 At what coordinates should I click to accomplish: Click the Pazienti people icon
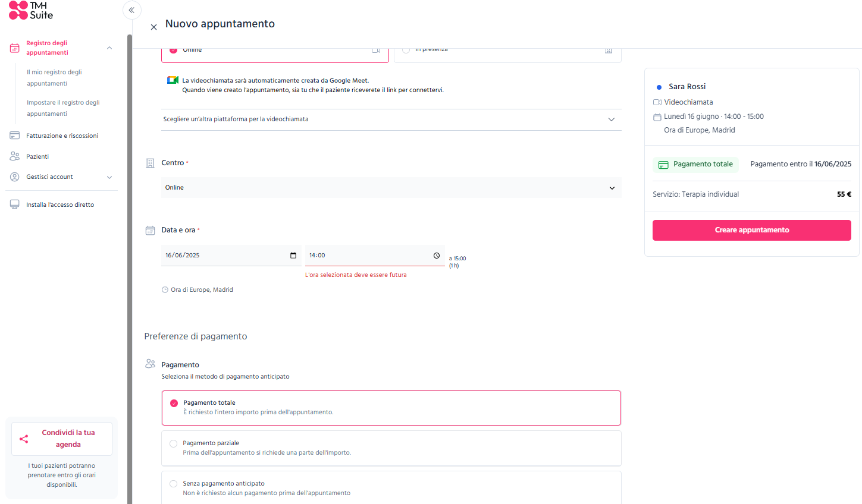15,156
